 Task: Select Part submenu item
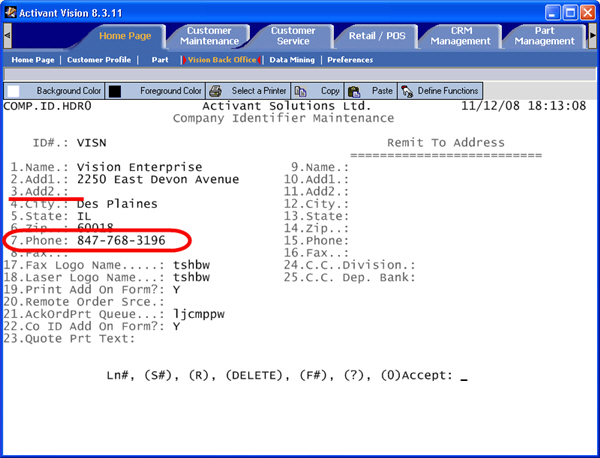pos(160,60)
